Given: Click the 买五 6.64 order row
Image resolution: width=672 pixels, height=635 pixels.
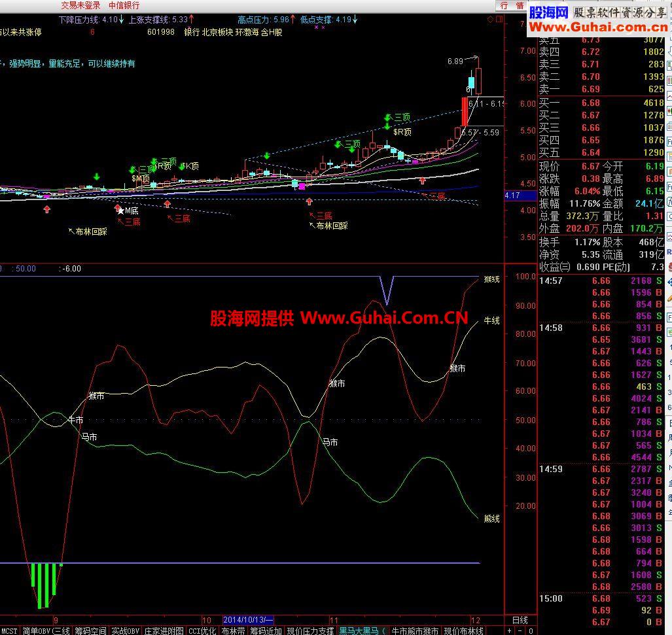Looking at the screenshot, I should (601, 153).
